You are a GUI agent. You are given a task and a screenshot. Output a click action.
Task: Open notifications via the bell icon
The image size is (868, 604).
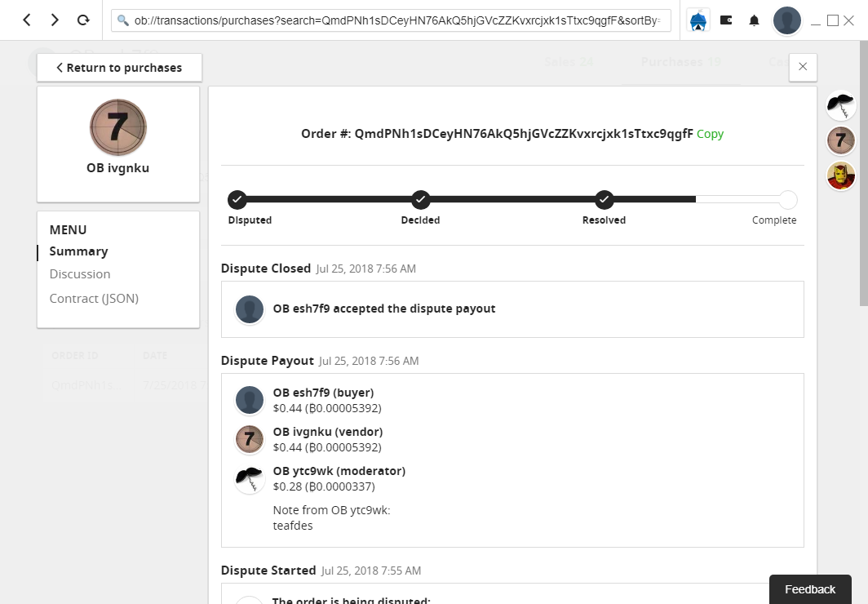[753, 20]
